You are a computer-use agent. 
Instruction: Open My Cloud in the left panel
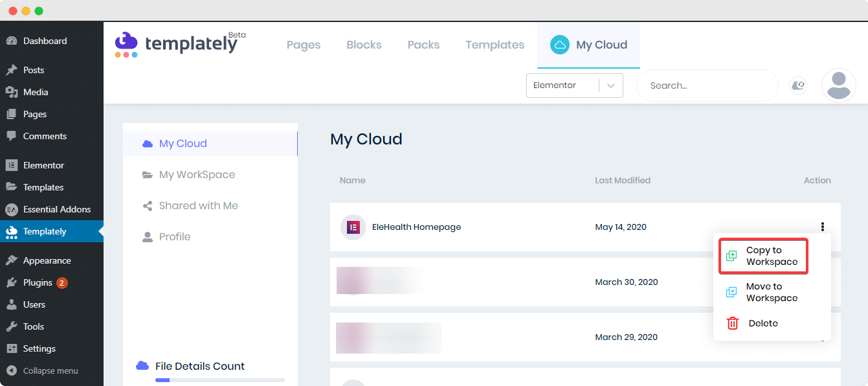click(210, 144)
